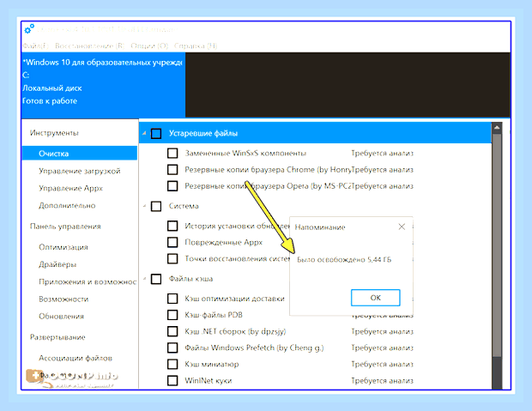This screenshot has width=532, height=411.
Task: Tick Точки восстановления системы checkbox
Action: coord(172,258)
